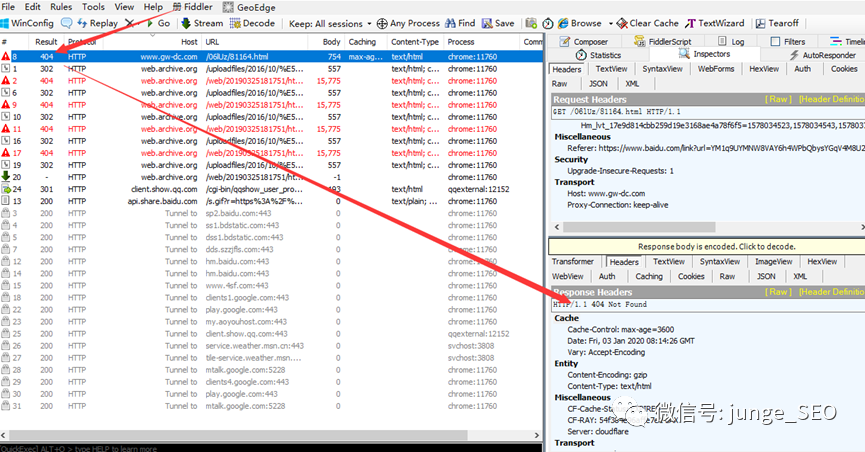865x452 pixels.
Task: Click the screenshot camera icon
Action: click(531, 23)
